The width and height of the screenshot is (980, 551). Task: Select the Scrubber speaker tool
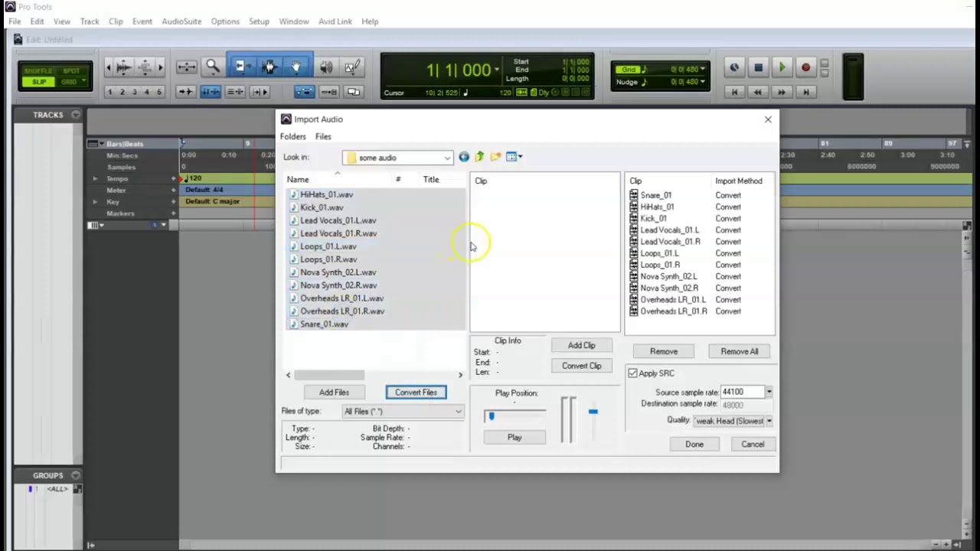point(326,67)
